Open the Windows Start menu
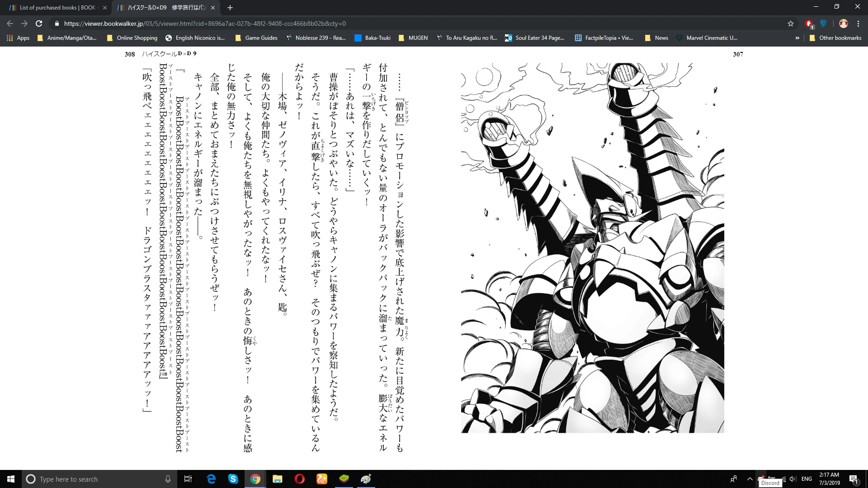868x488 pixels. pos(11,479)
